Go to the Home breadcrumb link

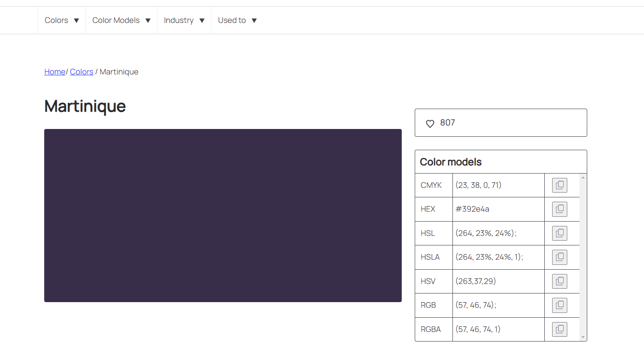click(55, 72)
